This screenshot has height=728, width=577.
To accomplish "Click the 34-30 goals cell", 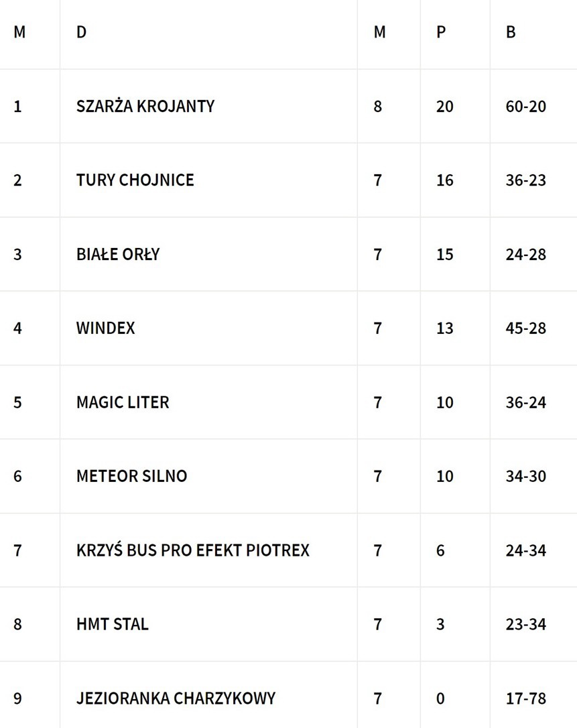I will coord(526,476).
